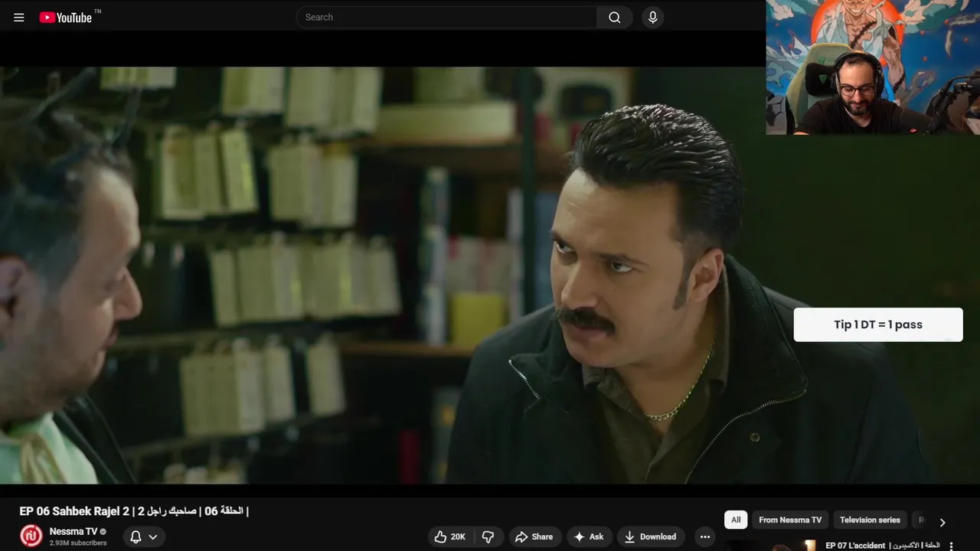Open the Nessma TV channel avatar
Image resolution: width=980 pixels, height=551 pixels.
(x=31, y=536)
